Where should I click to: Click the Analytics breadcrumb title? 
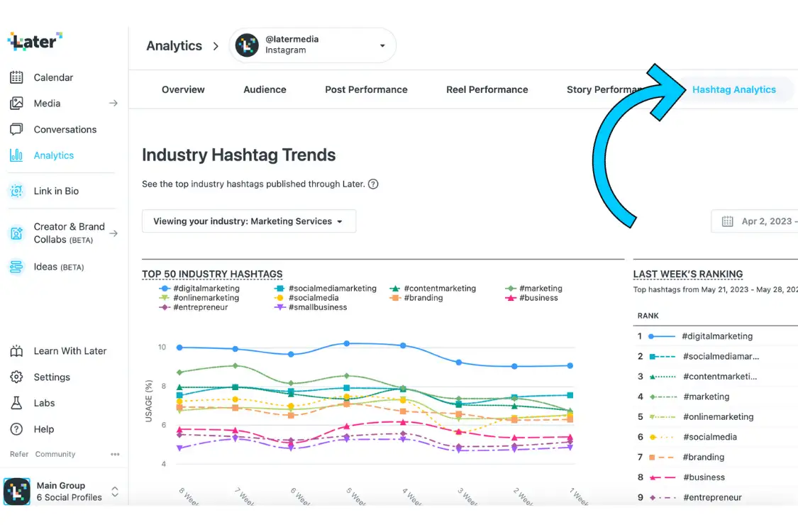174,46
